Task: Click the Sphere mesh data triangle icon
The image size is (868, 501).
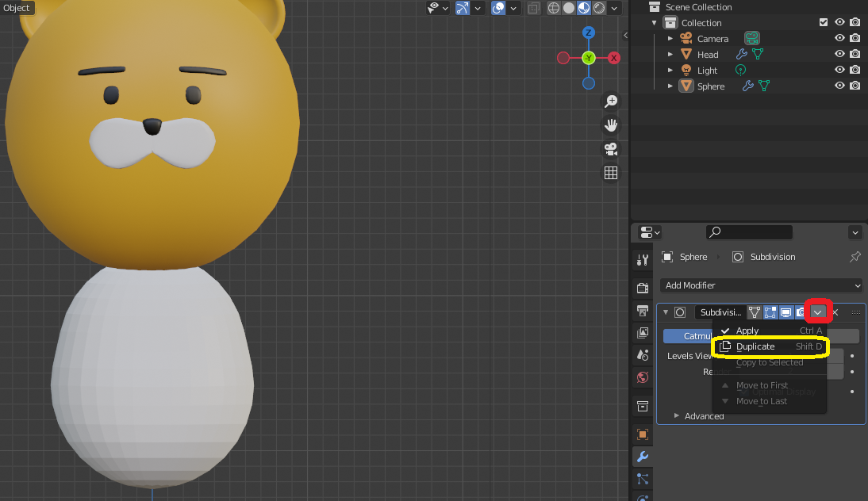Action: pos(765,86)
